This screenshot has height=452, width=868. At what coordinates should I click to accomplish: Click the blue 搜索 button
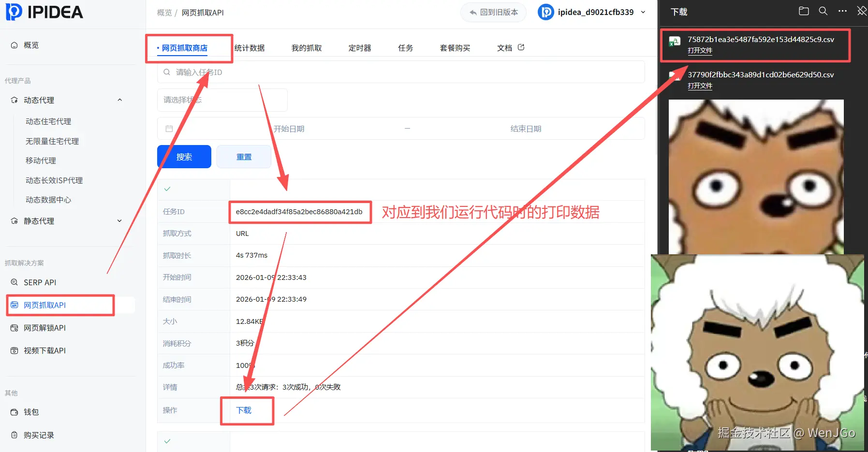tap(184, 157)
